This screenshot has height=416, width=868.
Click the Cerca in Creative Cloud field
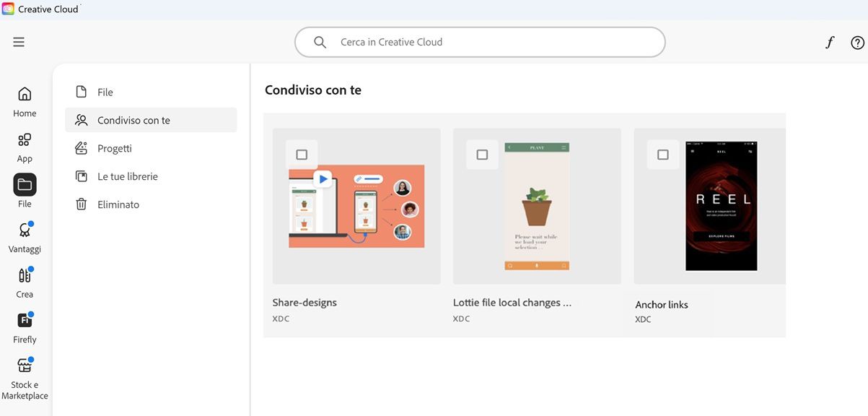click(x=480, y=42)
